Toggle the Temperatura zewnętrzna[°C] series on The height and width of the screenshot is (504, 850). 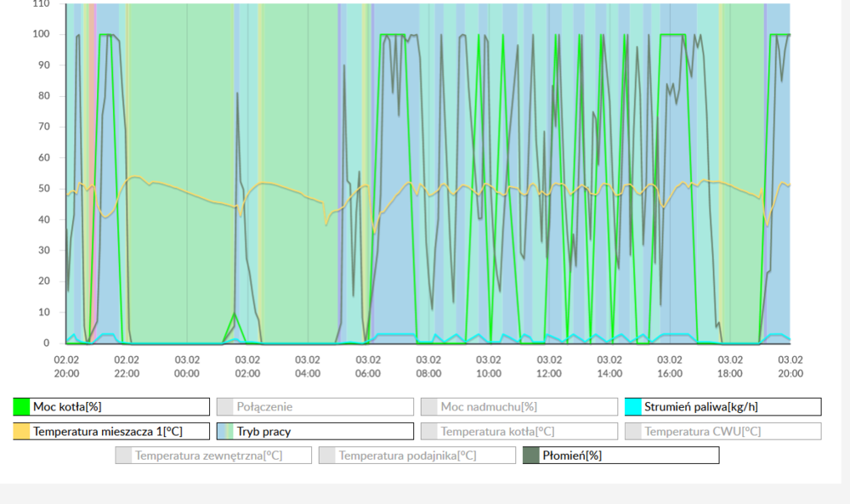[212, 455]
